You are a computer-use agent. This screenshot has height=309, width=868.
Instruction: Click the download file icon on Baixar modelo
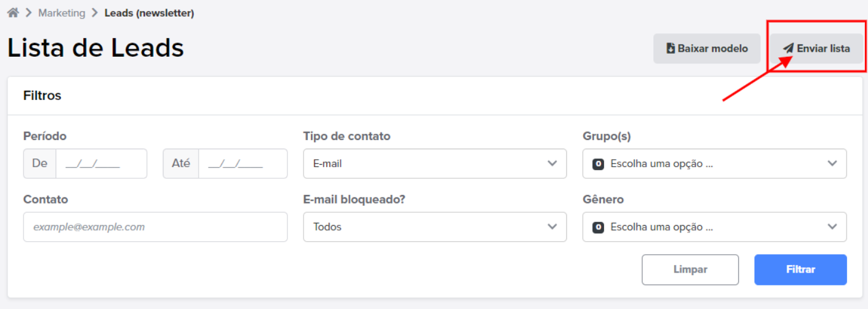[671, 49]
